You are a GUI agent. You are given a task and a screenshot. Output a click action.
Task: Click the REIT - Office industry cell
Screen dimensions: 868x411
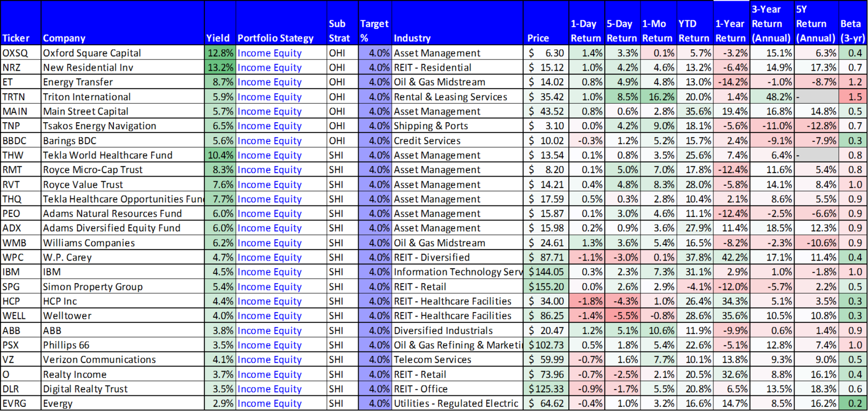click(x=457, y=389)
